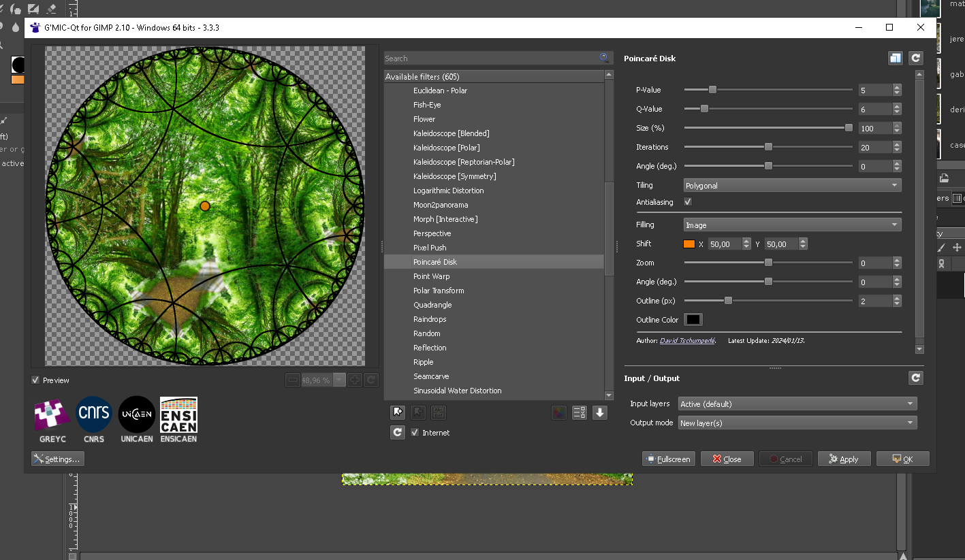Click the Available filters (605) header
The width and height of the screenshot is (965, 560).
click(494, 77)
